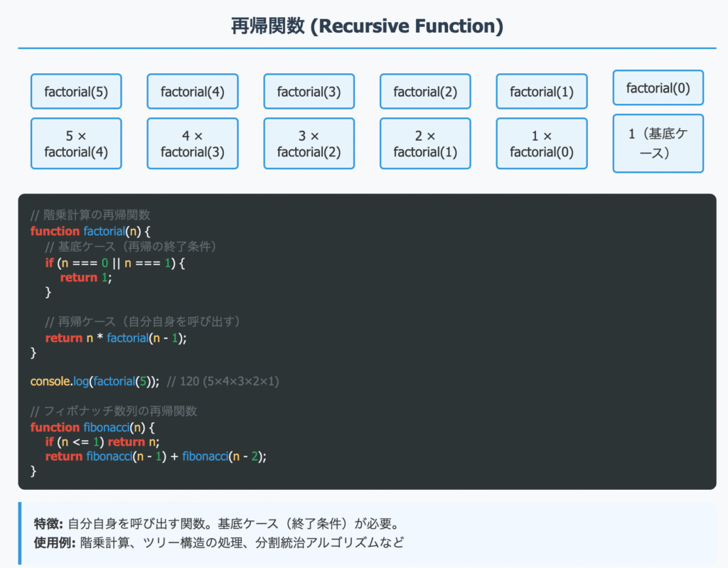This screenshot has width=728, height=568.
Task: Click the "3 × factorial(2)" box
Action: (309, 144)
